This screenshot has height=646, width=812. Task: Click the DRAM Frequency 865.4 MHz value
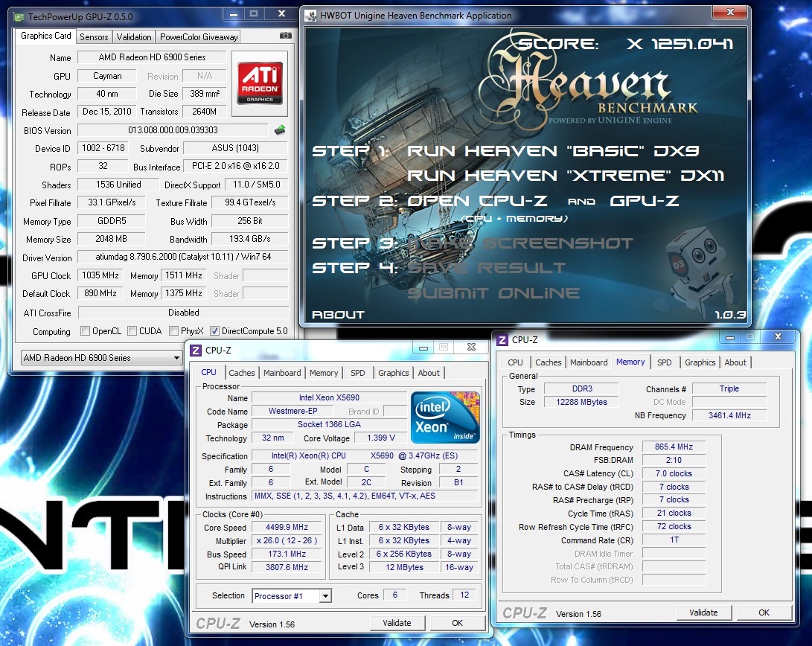674,447
